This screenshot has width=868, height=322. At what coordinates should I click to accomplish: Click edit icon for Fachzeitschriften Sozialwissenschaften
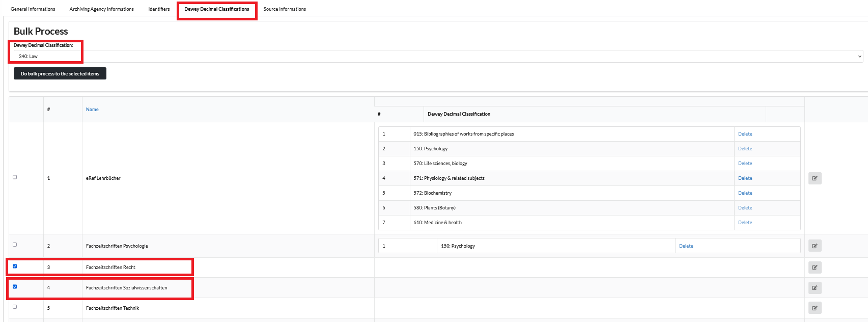[x=815, y=288]
